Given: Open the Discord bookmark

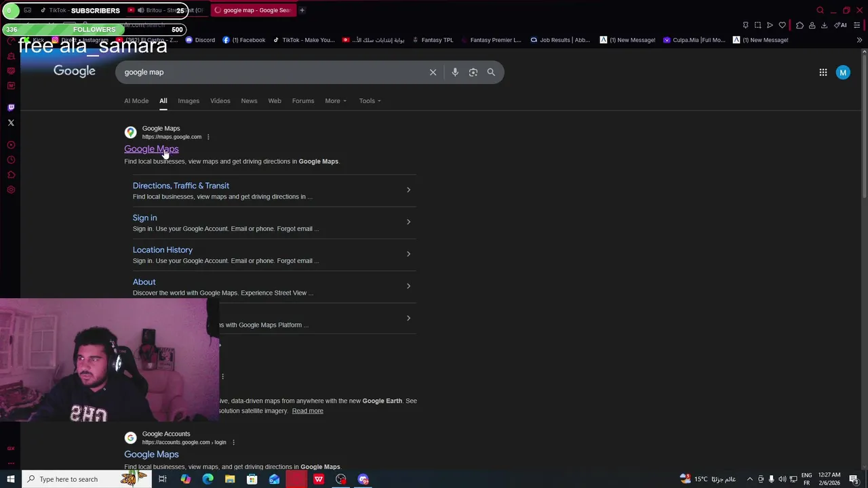Looking at the screenshot, I should coord(201,40).
